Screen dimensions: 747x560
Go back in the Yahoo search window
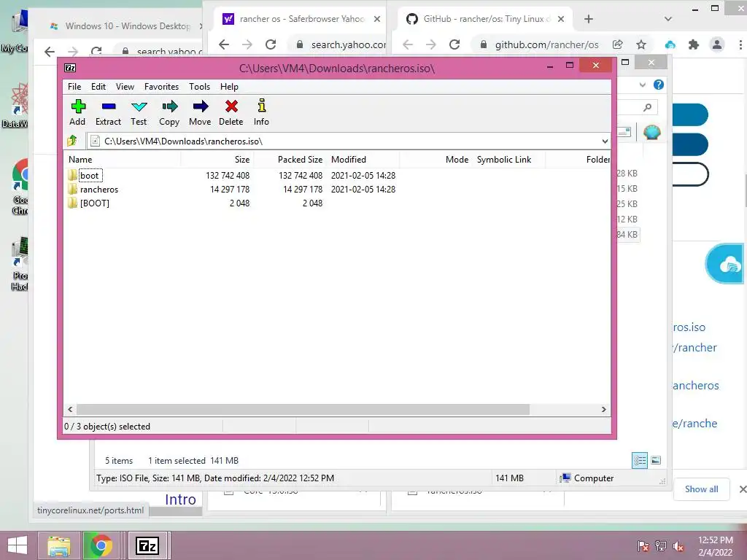(224, 44)
